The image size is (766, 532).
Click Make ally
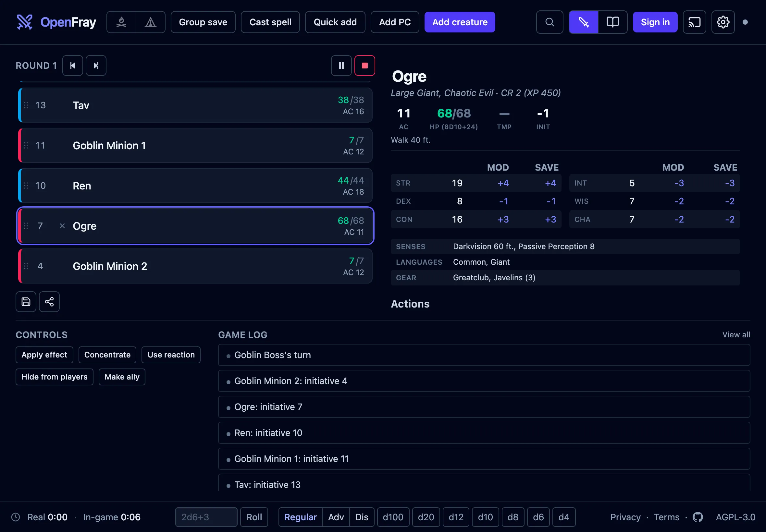pos(122,377)
